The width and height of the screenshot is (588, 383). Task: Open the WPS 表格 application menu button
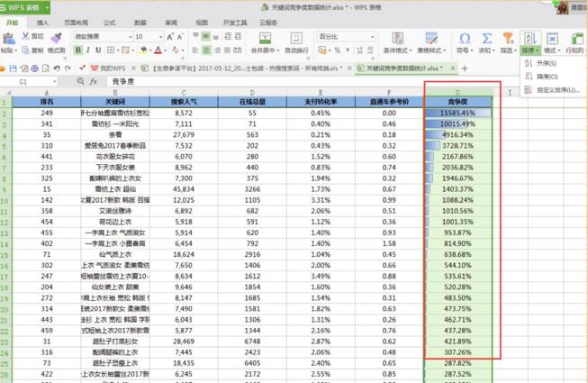[24, 7]
